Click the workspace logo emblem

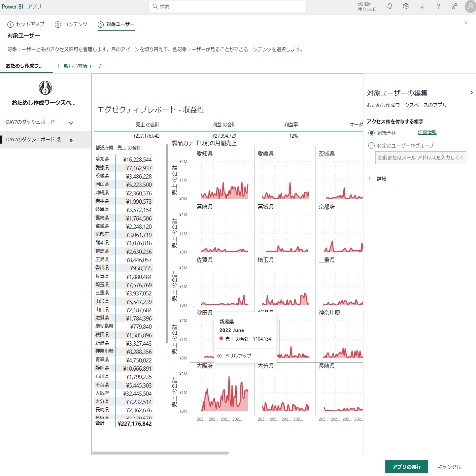click(x=45, y=88)
